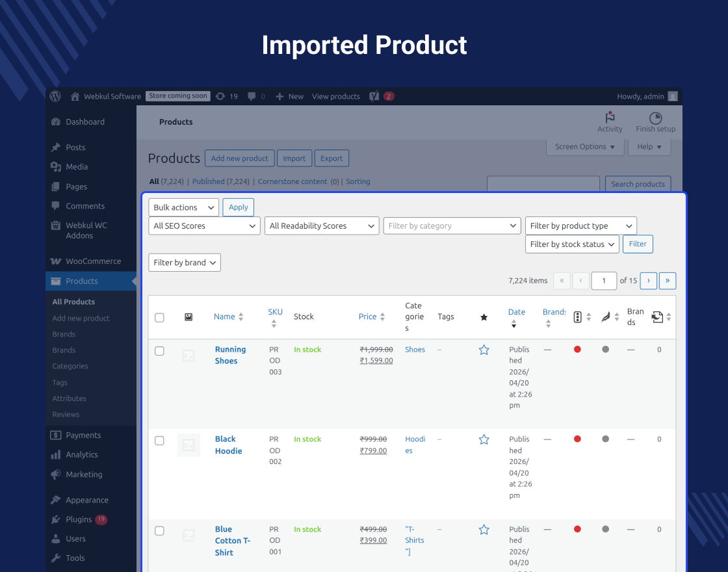
Task: Tick the select-all products checkbox
Action: (x=159, y=318)
